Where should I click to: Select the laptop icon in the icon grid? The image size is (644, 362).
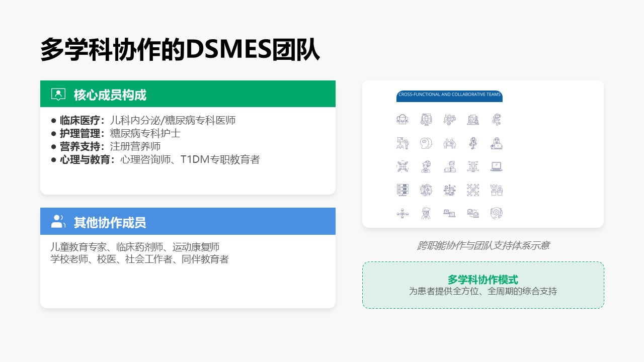pos(497,166)
